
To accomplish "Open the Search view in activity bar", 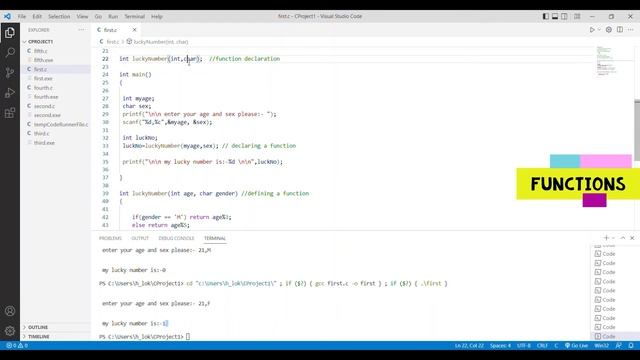I will point(10,52).
